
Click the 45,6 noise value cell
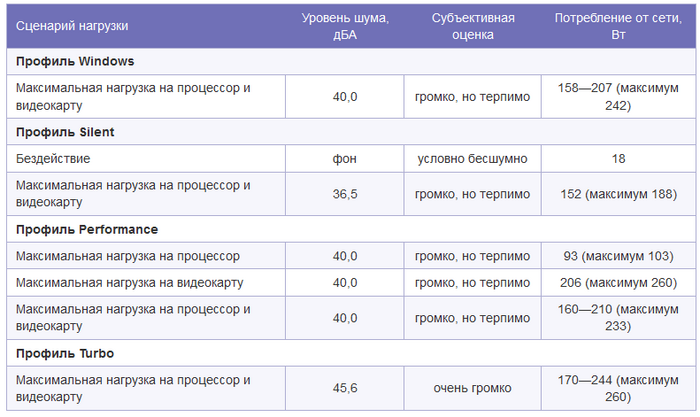tap(345, 388)
